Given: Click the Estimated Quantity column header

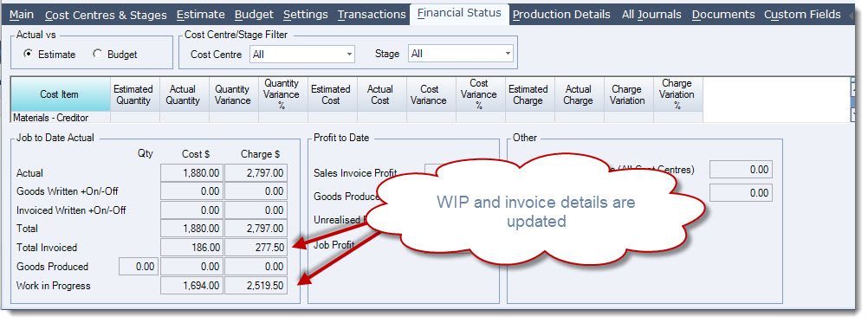Looking at the screenshot, I should pos(135,94).
